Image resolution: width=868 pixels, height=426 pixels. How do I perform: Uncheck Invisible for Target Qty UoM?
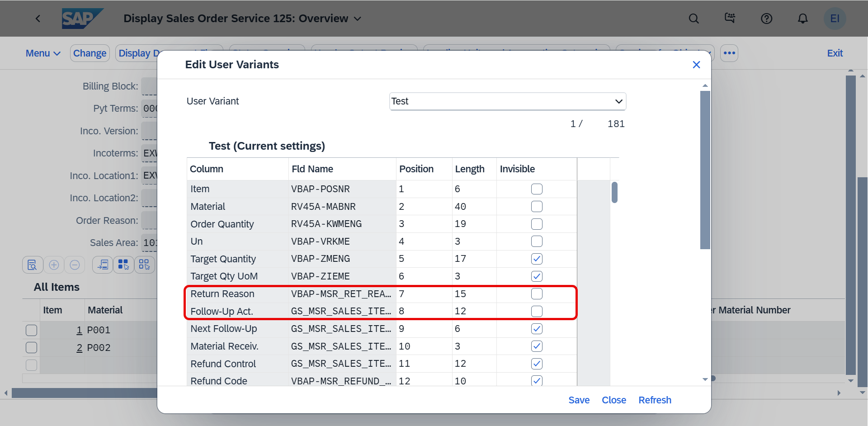point(537,276)
